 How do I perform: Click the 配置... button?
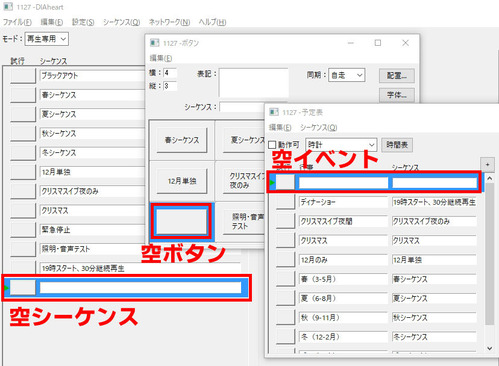(x=397, y=76)
